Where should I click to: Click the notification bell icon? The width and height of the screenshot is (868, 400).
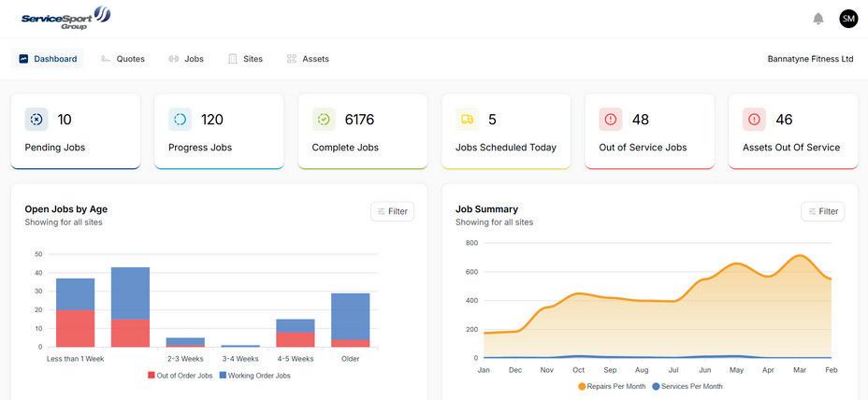click(818, 19)
